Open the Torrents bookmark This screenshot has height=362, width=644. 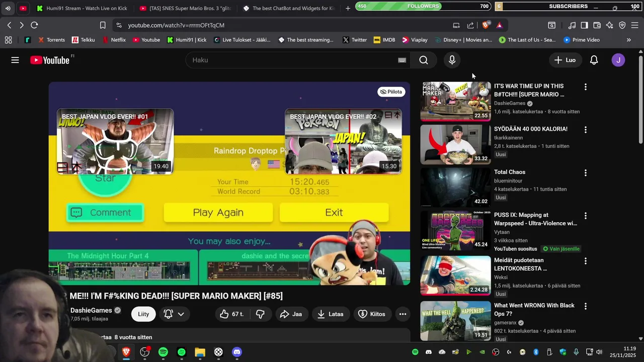(51, 40)
